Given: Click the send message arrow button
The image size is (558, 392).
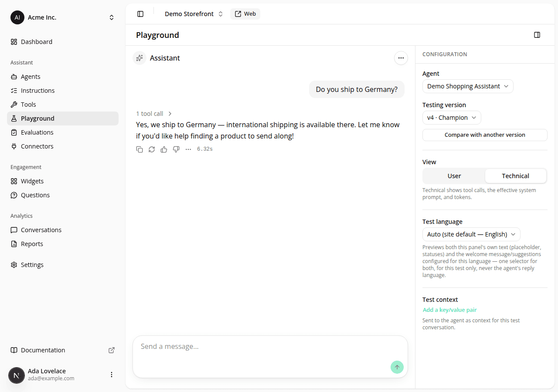Looking at the screenshot, I should point(397,367).
